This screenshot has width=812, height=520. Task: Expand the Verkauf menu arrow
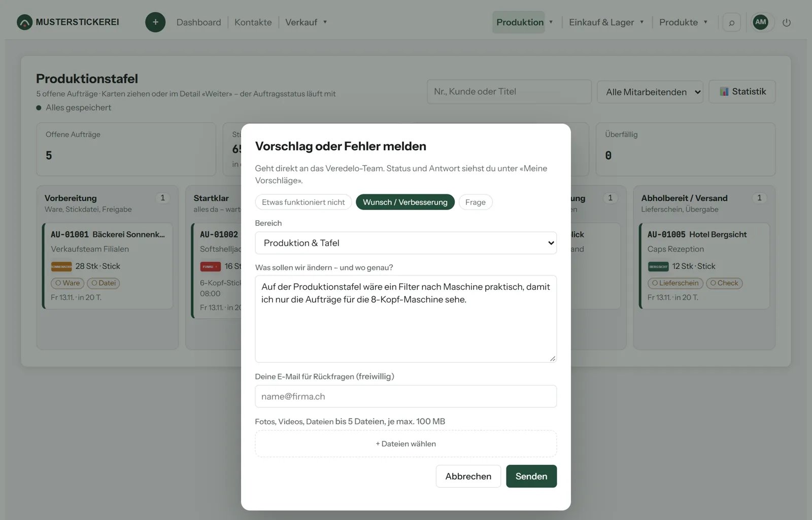(x=325, y=22)
